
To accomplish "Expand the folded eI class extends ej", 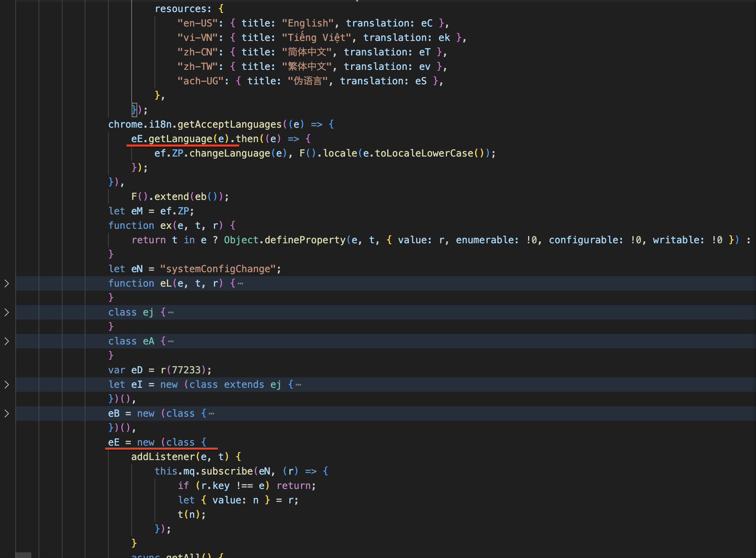I will [x=7, y=385].
